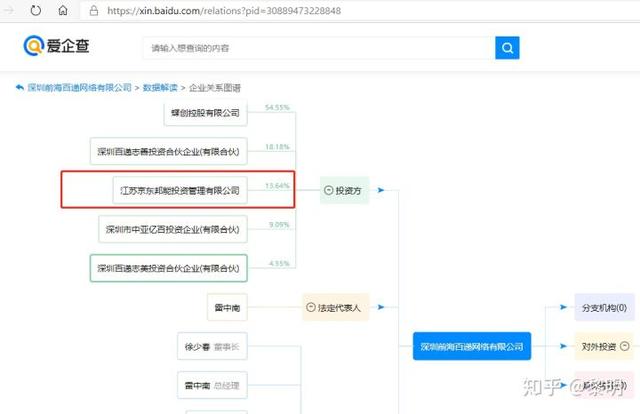Click the 13.64% shareholding label
This screenshot has height=414, width=640.
[277, 185]
